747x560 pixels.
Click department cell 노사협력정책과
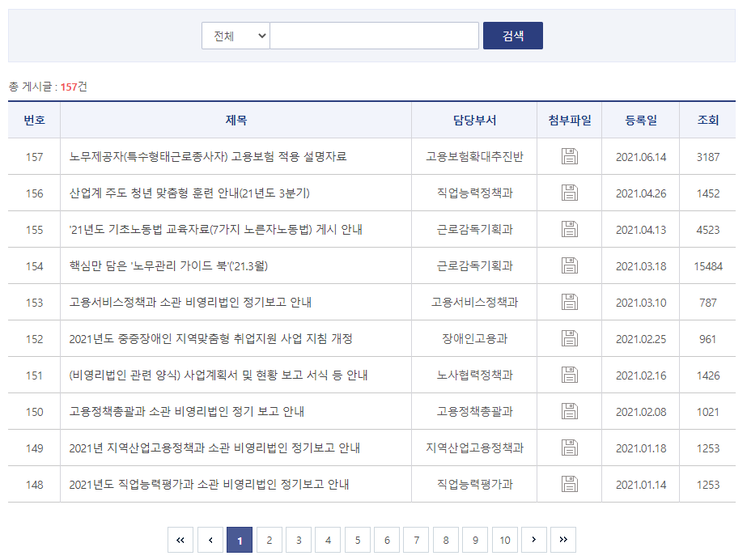pyautogui.click(x=474, y=375)
